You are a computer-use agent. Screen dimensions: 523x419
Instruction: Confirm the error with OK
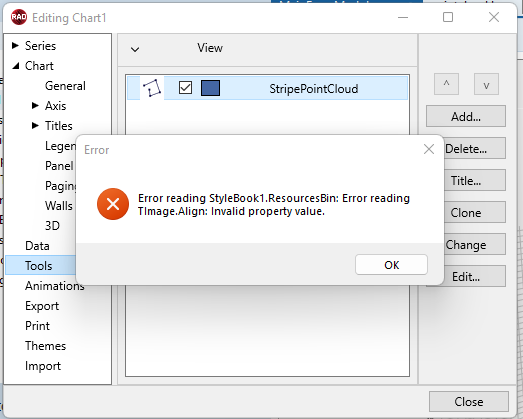[391, 265]
